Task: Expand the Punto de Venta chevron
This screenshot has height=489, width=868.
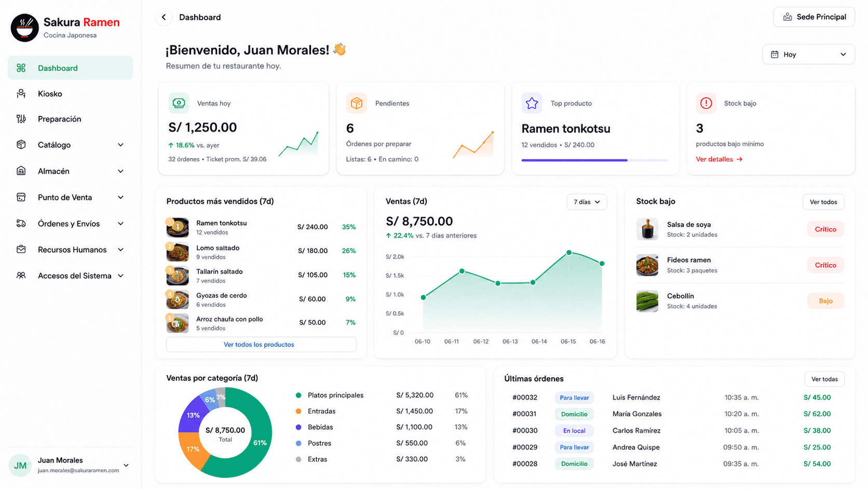Action: tap(120, 197)
